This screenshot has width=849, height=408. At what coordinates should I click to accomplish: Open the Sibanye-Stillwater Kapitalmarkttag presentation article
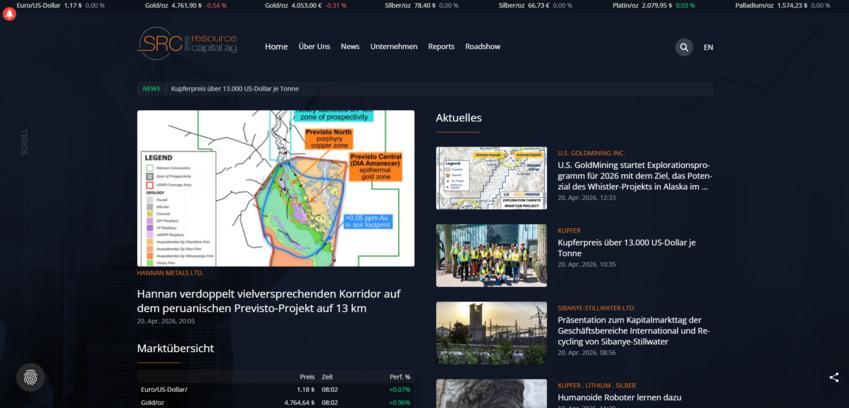pos(633,330)
